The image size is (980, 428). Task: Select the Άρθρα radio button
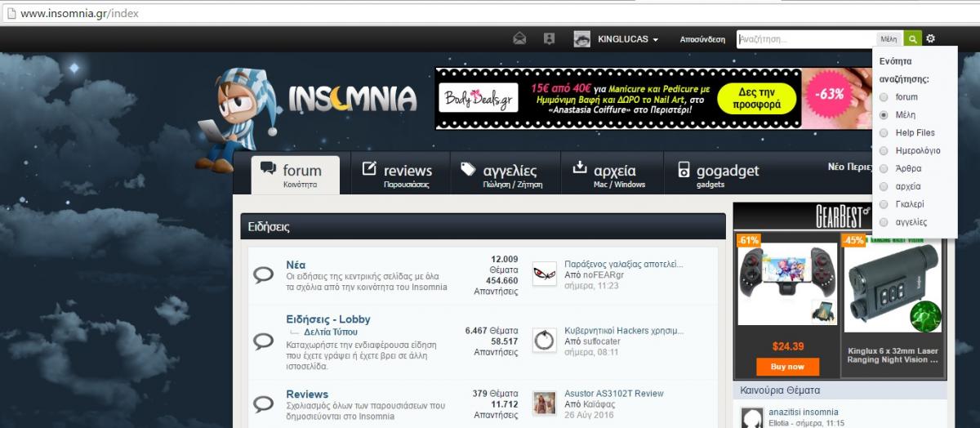884,169
